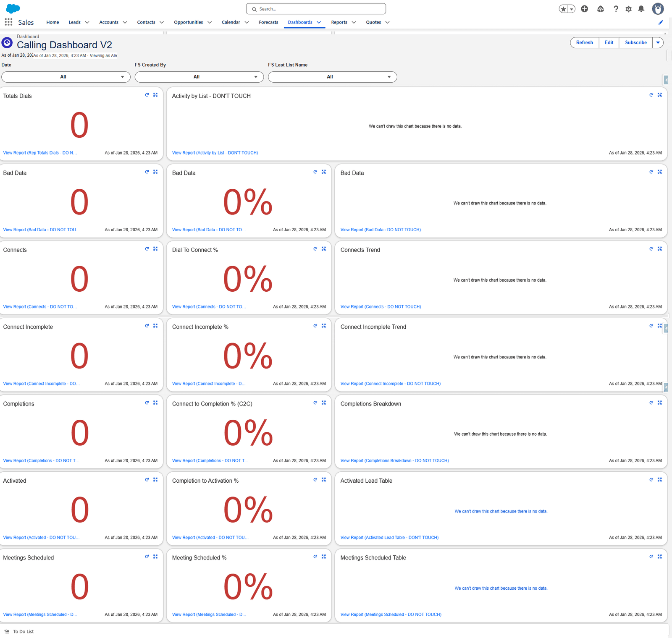Open View Report Completions Breakdown link

(x=395, y=460)
